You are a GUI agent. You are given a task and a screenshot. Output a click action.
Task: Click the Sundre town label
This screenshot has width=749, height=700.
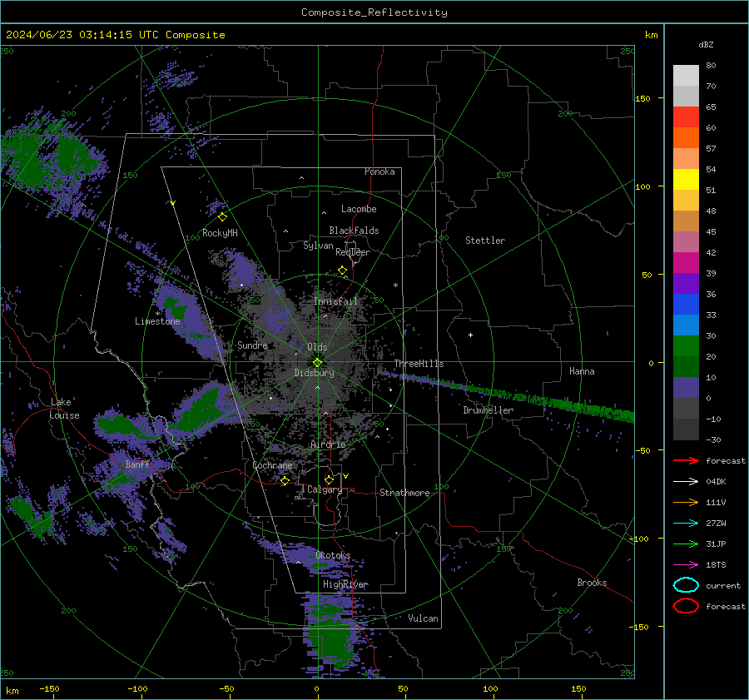pyautogui.click(x=252, y=345)
